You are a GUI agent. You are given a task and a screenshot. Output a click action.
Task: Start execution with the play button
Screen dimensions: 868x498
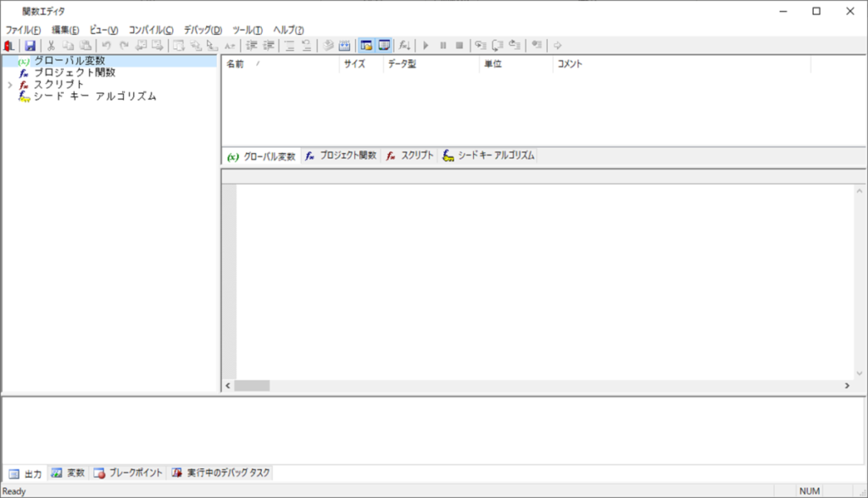[x=426, y=45]
